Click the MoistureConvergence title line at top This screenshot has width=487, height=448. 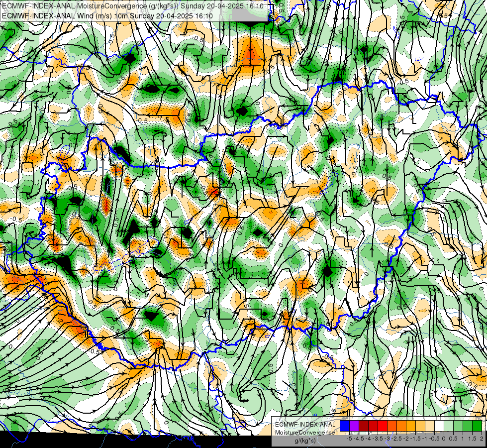(x=133, y=6)
